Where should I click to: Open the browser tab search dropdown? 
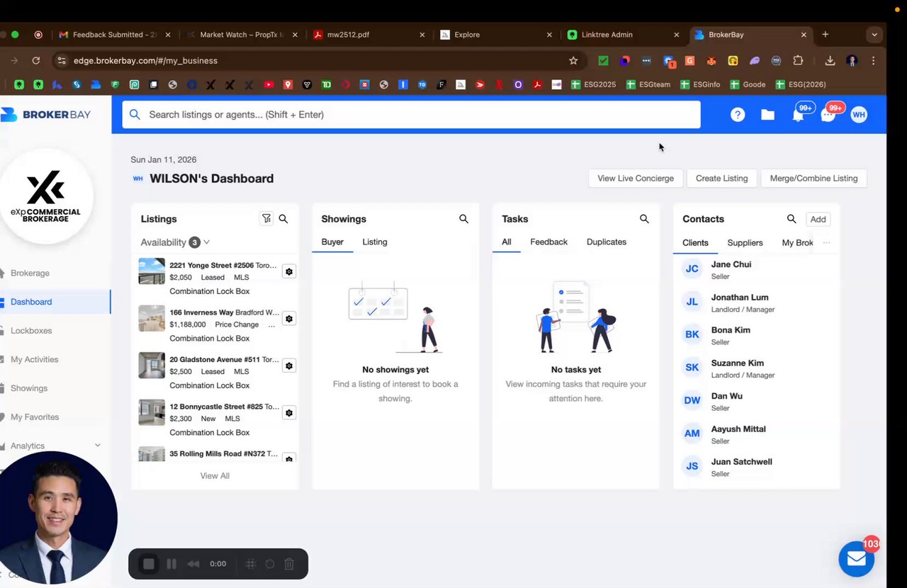click(x=874, y=35)
